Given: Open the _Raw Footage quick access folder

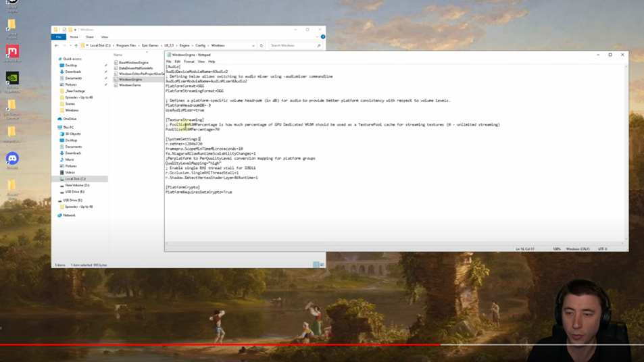Looking at the screenshot, I should pos(72,91).
